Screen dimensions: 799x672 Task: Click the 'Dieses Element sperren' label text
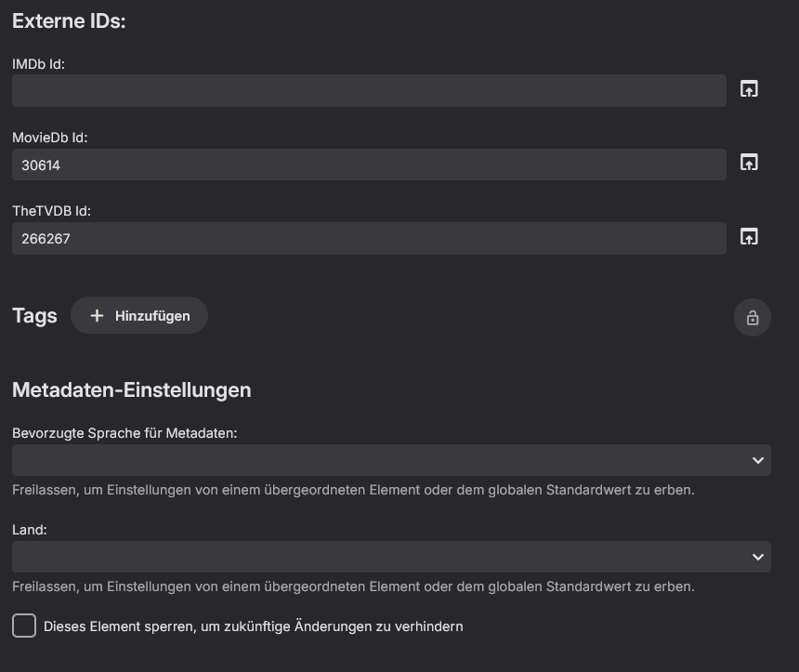[x=253, y=626]
